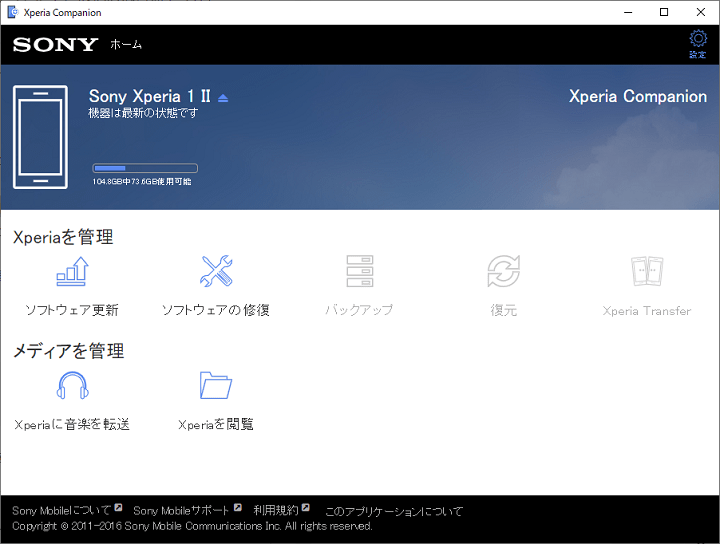Click the device storage usage bar
This screenshot has width=720, height=544.
(x=145, y=168)
